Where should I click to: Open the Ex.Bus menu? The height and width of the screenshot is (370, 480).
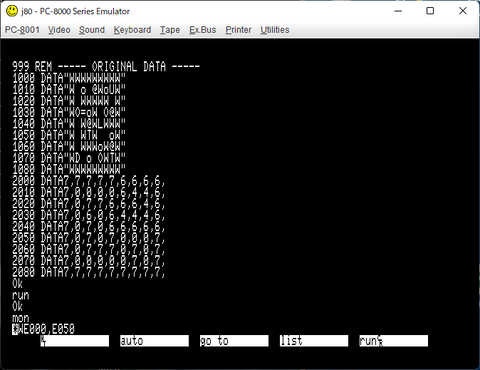(202, 30)
